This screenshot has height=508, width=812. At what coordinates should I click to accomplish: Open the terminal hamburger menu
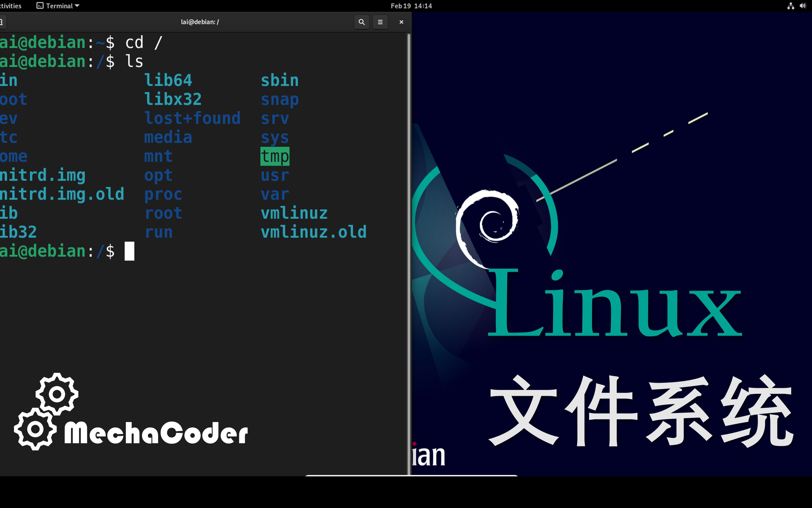(x=380, y=22)
